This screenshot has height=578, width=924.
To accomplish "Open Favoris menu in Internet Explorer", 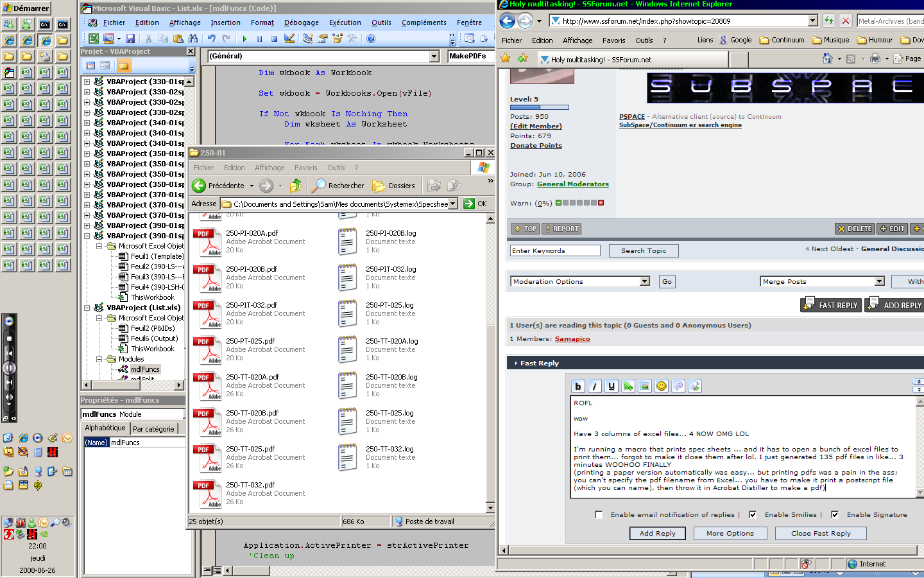I will pos(614,40).
